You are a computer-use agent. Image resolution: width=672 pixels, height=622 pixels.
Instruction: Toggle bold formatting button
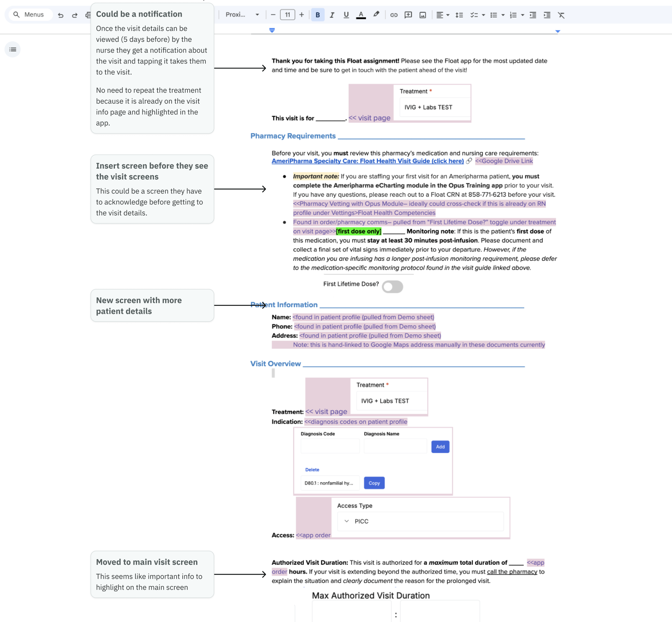(x=317, y=15)
